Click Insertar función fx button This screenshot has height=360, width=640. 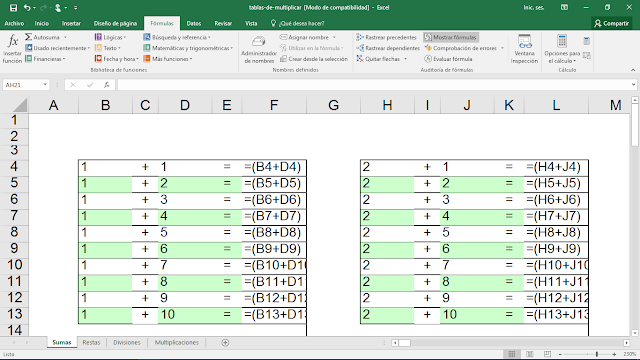12,49
